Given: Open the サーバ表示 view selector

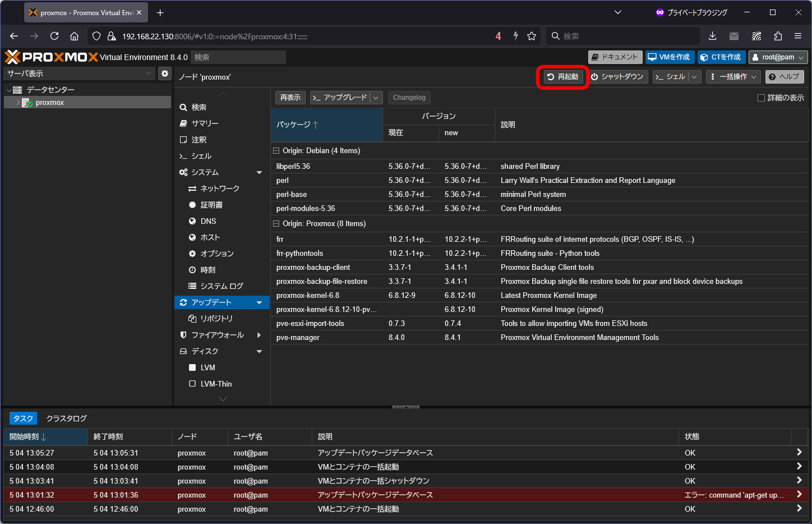Looking at the screenshot, I should (79, 73).
